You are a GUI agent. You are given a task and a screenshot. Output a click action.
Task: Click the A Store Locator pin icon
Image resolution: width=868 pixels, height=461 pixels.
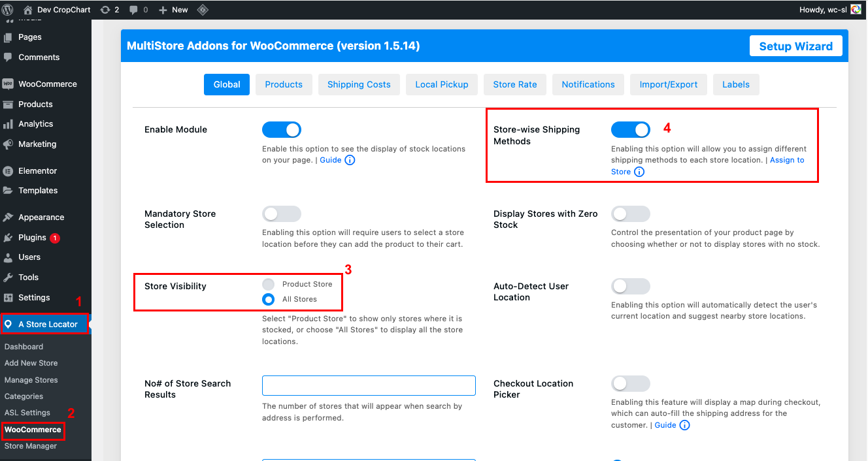(8, 324)
